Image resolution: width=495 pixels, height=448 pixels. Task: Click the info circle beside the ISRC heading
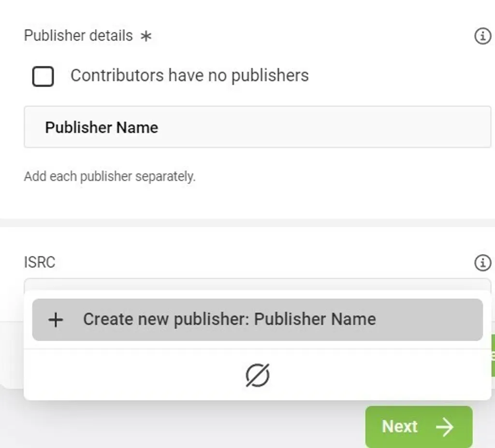484,262
